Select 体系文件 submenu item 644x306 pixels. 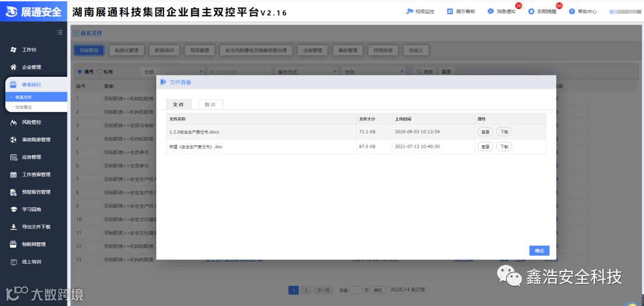coord(36,97)
